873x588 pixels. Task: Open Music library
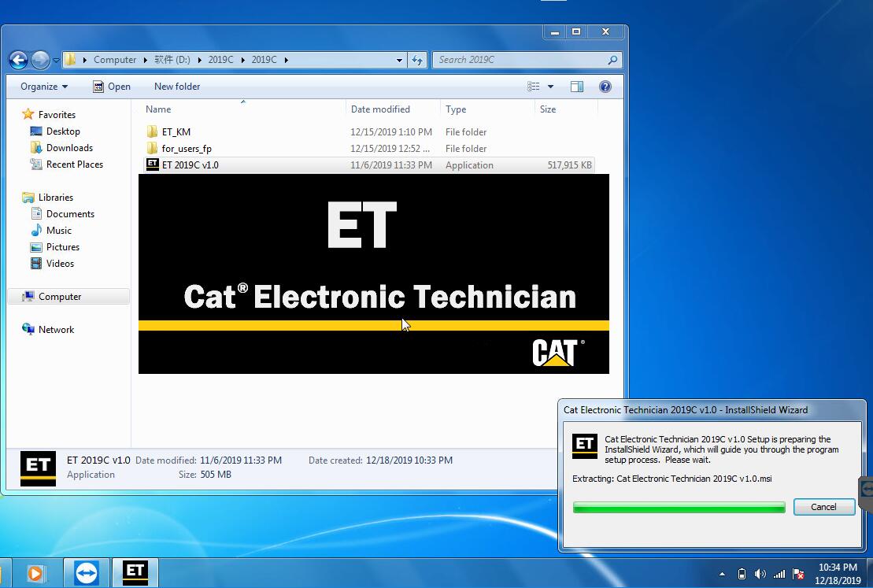(x=59, y=231)
